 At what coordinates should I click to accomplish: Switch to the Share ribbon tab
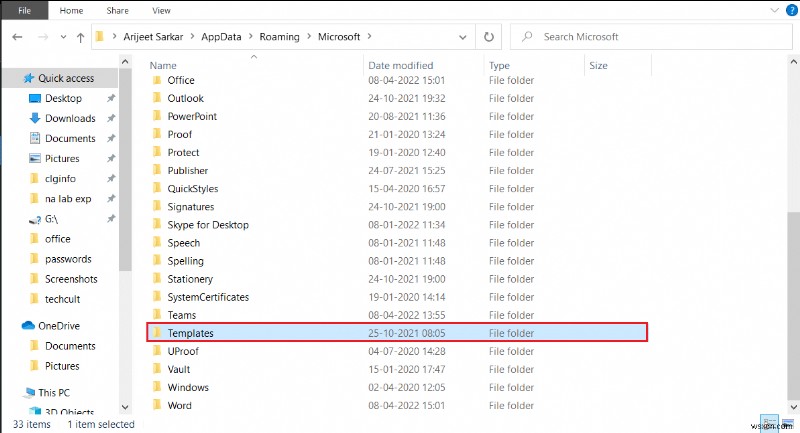pyautogui.click(x=117, y=10)
